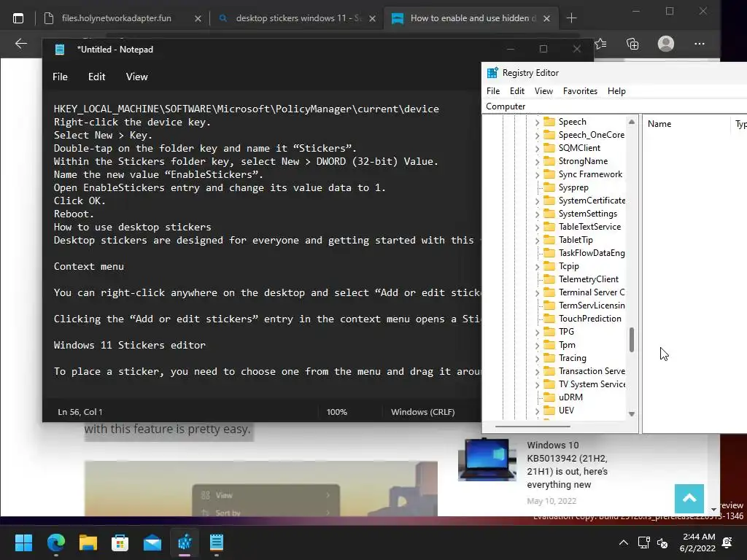Open Notepad Edit menu
The width and height of the screenshot is (747, 560).
click(97, 77)
